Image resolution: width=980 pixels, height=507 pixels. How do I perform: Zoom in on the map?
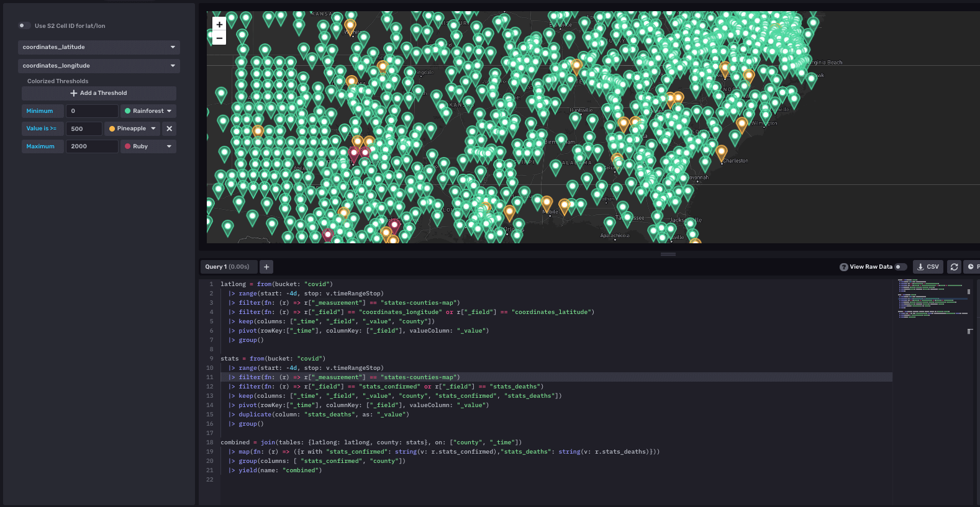point(219,24)
